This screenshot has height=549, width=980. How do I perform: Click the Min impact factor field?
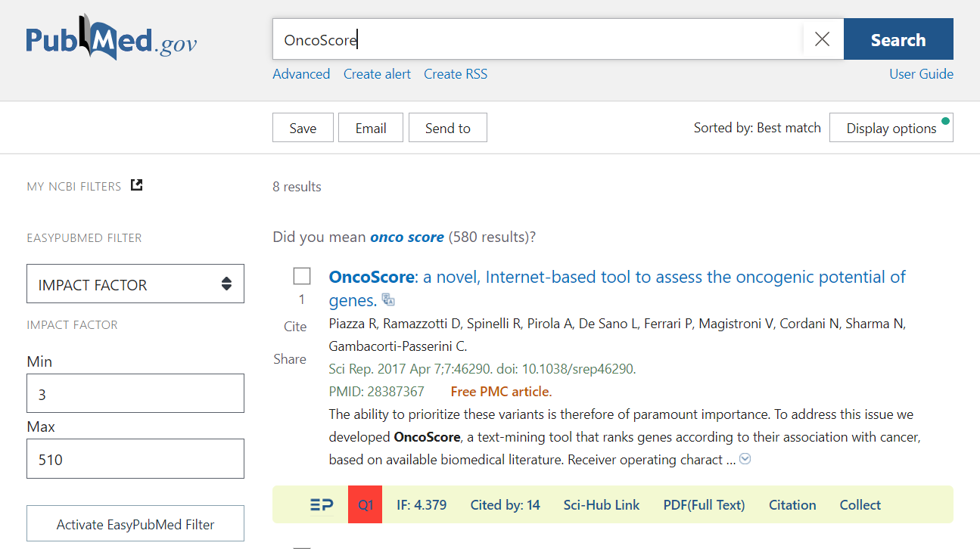(x=135, y=393)
